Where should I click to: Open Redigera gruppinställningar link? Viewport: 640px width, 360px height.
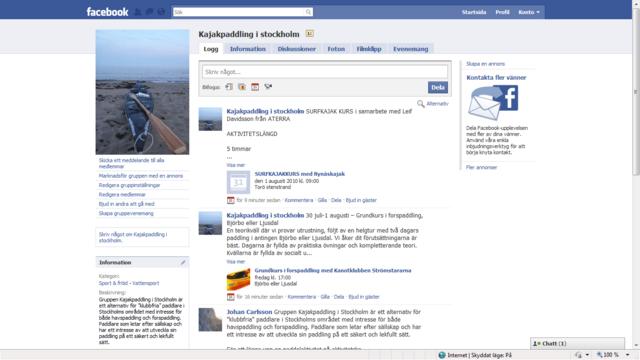[129, 185]
